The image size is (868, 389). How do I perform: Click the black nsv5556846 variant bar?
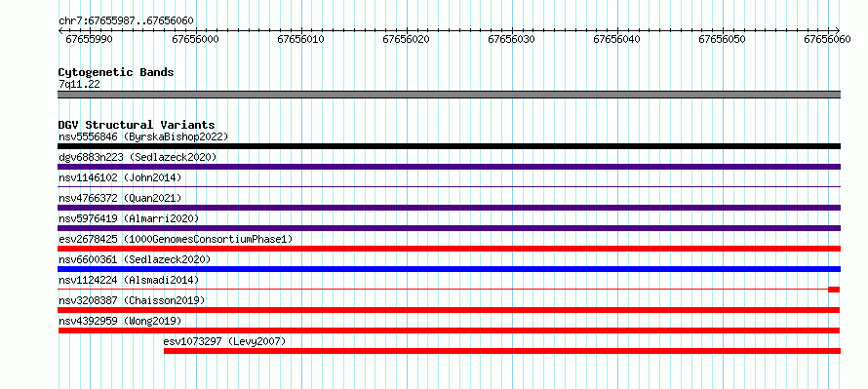click(x=449, y=146)
